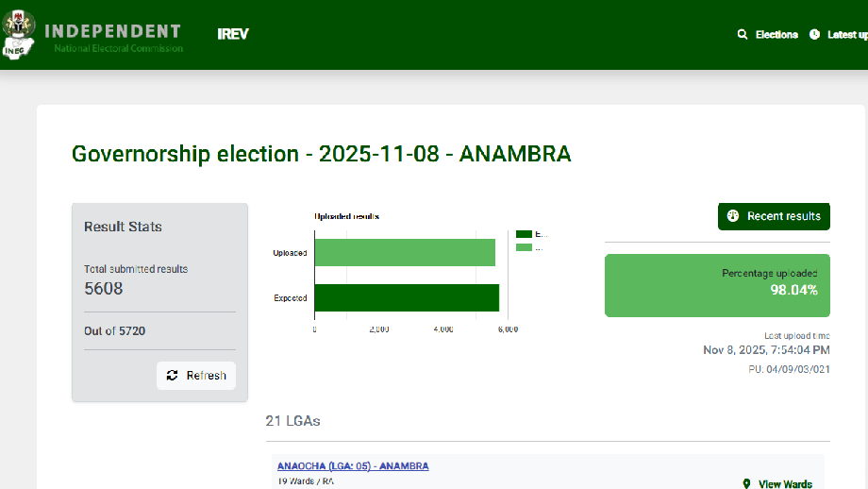This screenshot has height=489, width=868.
Task: Click View Wards for ANAOCHA
Action: 785,484
